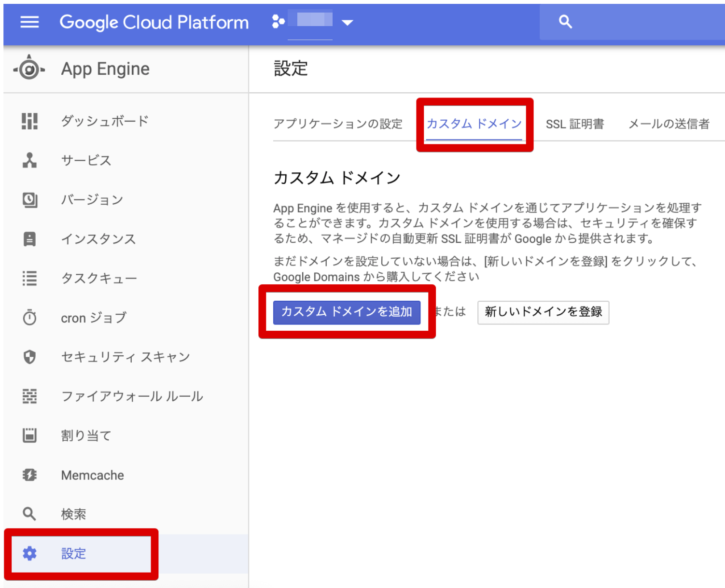Switch to SSL 証明書 tab

575,124
